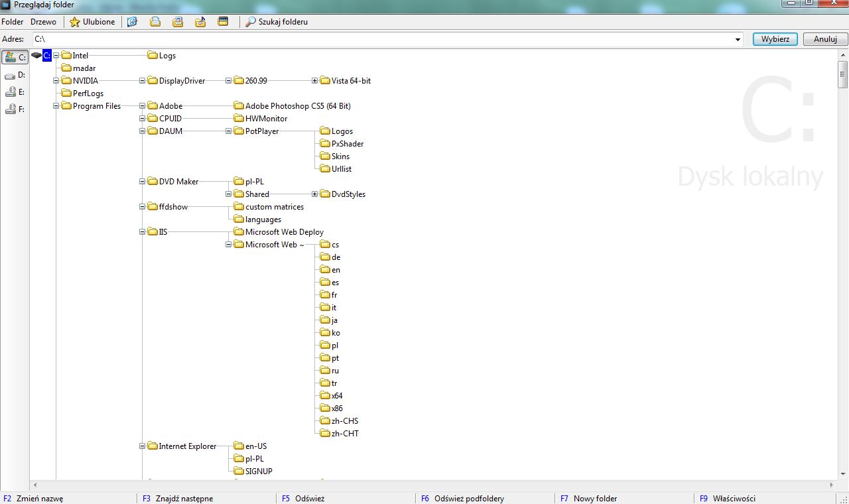The image size is (849, 504).
Task: Click the DVD Maker folder icon
Action: click(153, 182)
